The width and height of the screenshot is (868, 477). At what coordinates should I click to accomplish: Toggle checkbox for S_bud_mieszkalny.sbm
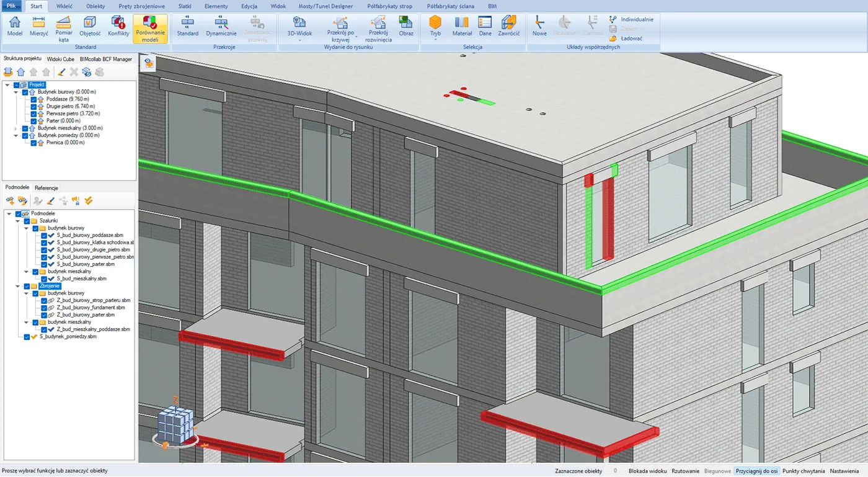pos(44,279)
